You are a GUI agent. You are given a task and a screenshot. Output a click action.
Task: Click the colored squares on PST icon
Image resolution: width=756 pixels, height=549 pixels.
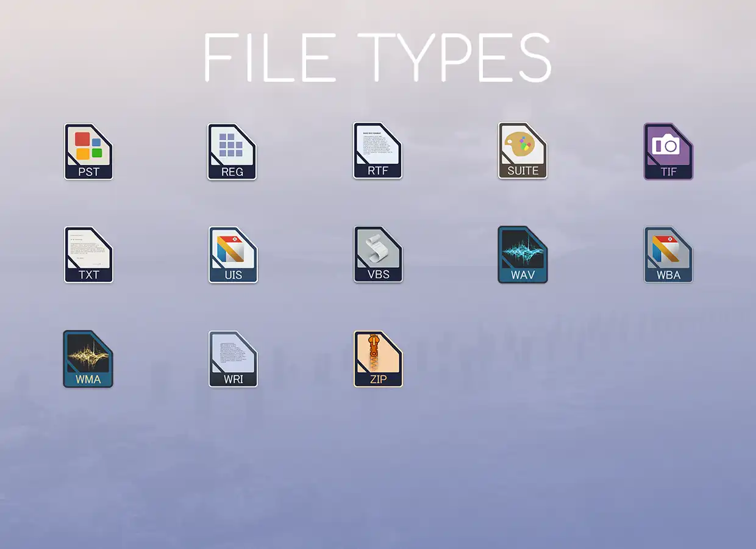(88, 145)
